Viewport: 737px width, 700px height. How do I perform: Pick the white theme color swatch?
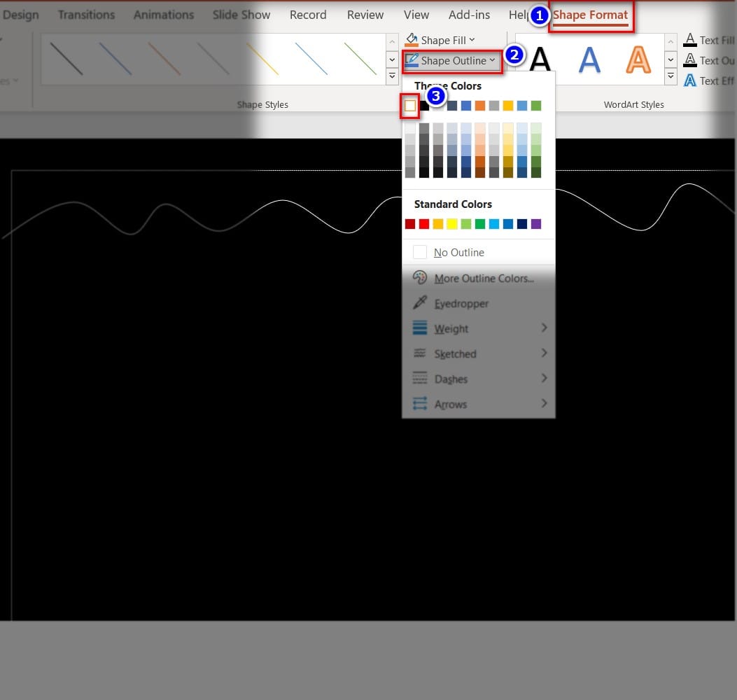click(410, 106)
